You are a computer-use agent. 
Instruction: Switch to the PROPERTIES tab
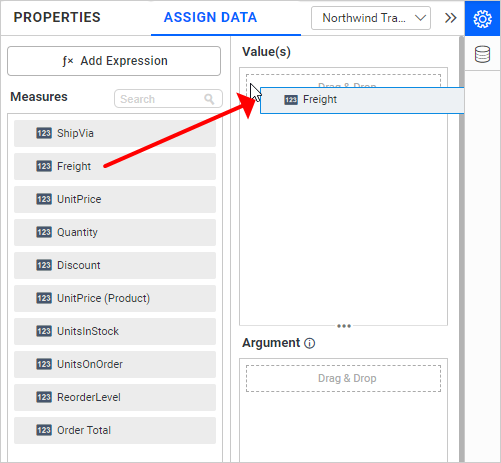click(x=57, y=17)
